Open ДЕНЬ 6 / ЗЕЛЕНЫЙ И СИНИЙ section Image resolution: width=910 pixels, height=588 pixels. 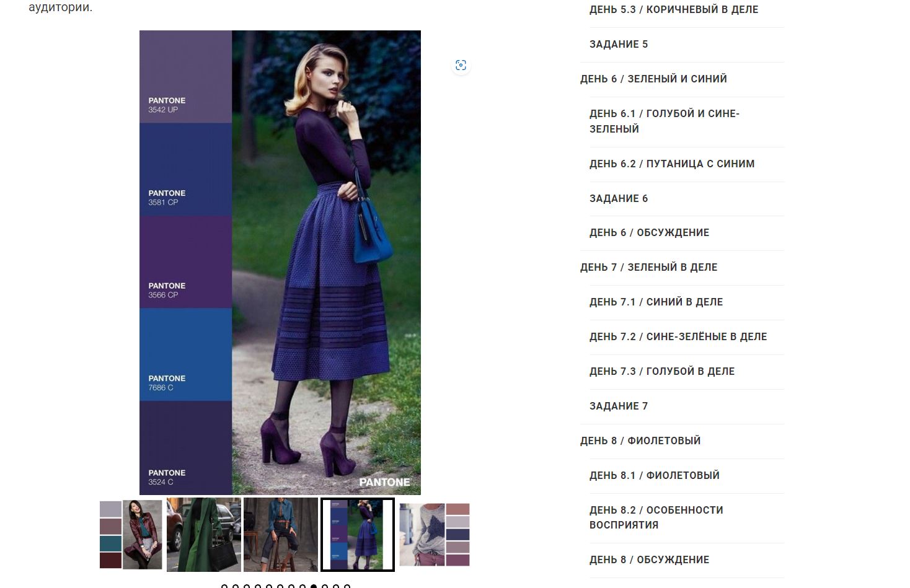click(653, 79)
